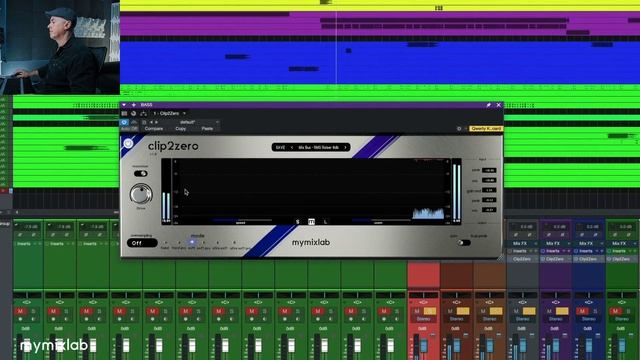Click the gear icon beside Qwerty Keyboard
This screenshot has width=640, height=360.
pos(459,129)
